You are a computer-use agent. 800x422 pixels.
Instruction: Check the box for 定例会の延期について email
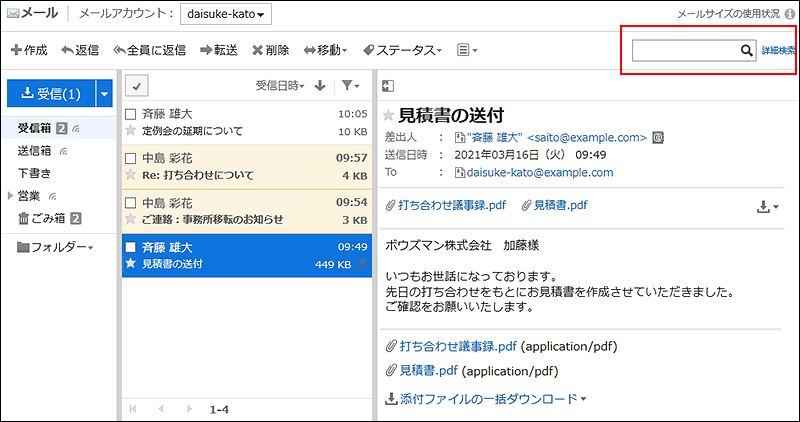130,114
